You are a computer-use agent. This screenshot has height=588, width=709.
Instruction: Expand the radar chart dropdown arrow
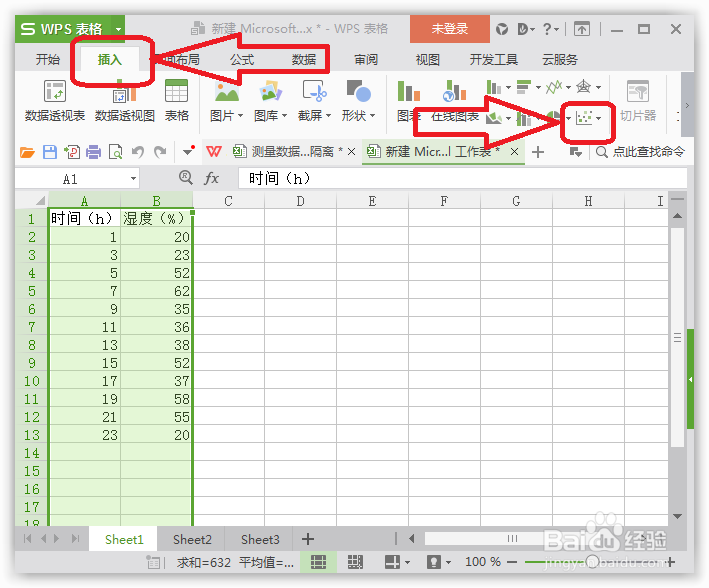pos(599,87)
